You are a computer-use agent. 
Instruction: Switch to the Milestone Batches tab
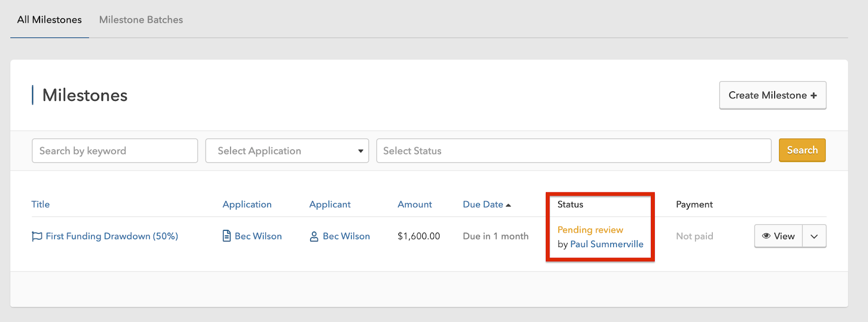(x=141, y=20)
